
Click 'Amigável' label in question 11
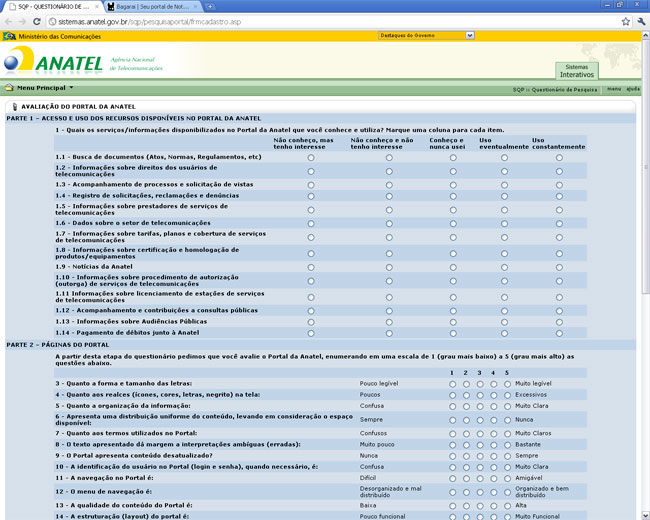[x=529, y=478]
